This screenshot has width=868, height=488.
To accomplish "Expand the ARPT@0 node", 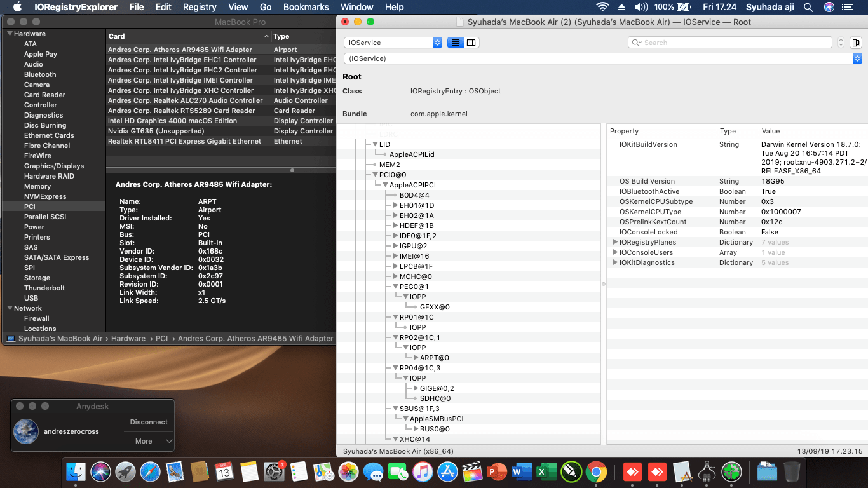I will (416, 358).
